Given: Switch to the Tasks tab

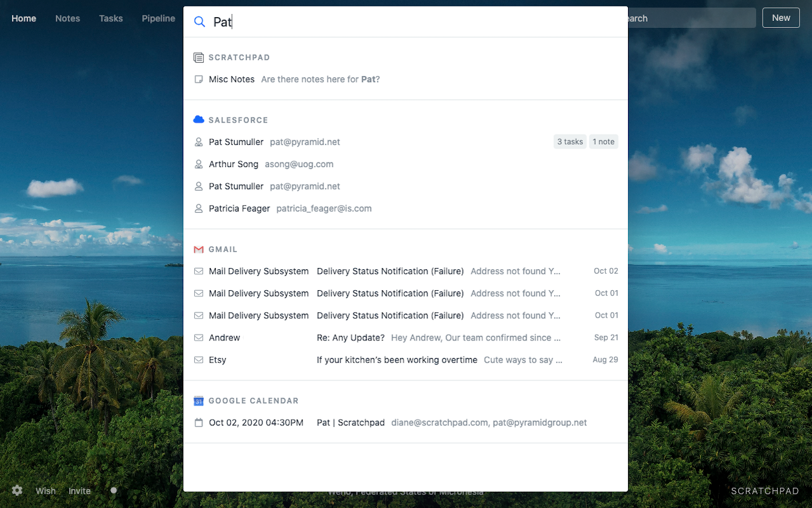Looking at the screenshot, I should click(x=110, y=18).
